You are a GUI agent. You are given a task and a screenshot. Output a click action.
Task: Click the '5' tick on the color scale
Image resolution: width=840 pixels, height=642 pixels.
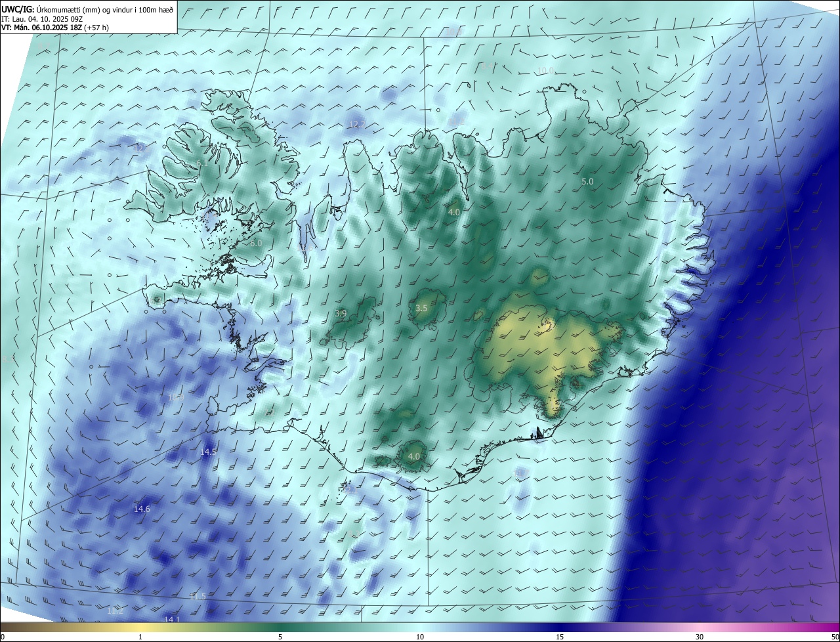click(x=280, y=637)
